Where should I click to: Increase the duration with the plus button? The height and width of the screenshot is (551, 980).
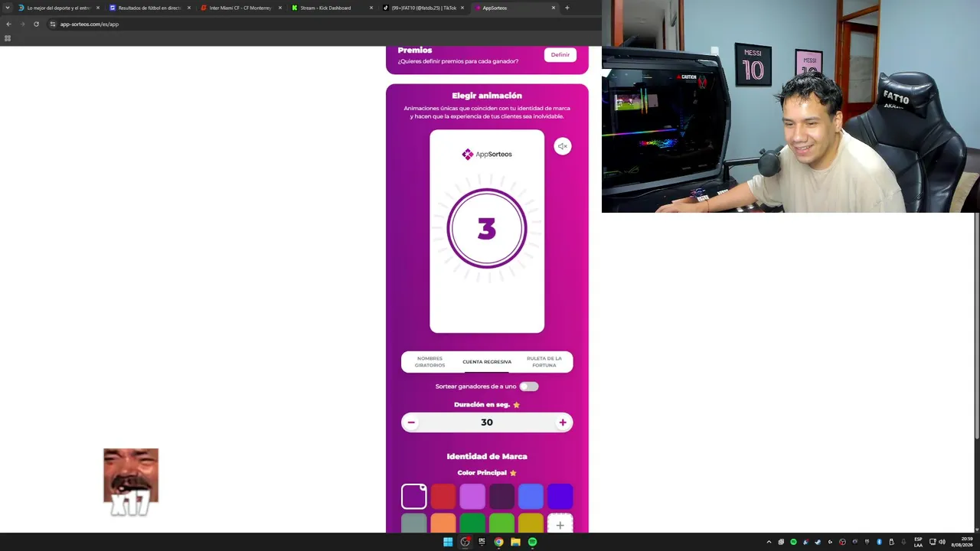(563, 422)
